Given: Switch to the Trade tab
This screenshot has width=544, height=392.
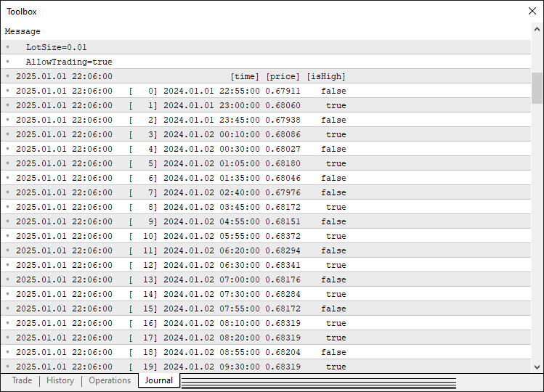Looking at the screenshot, I should [x=22, y=380].
